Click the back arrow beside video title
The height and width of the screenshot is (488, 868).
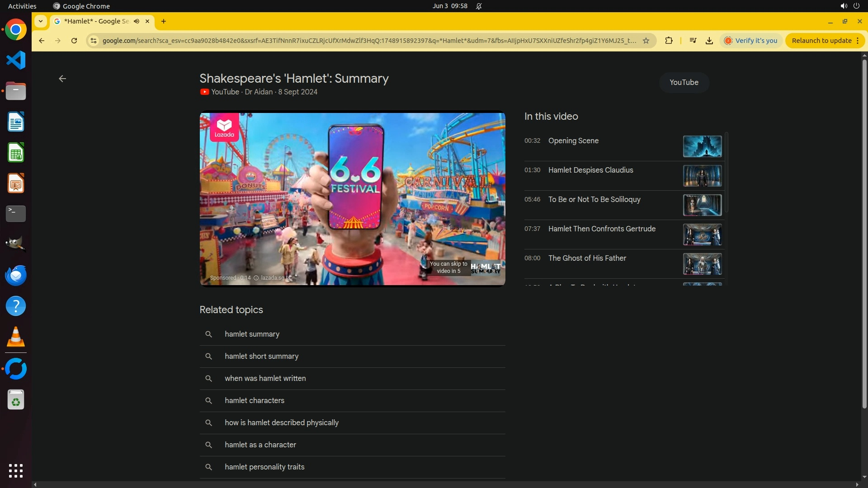point(62,79)
